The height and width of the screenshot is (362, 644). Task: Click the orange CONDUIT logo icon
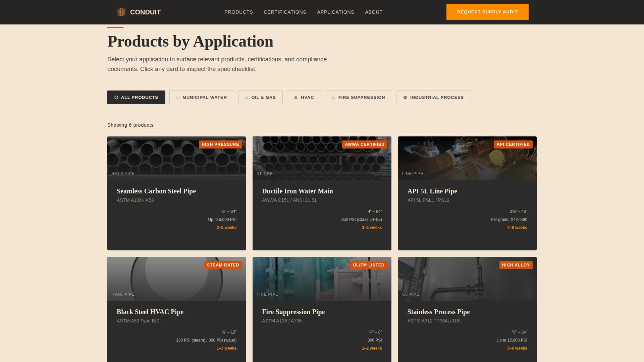point(121,12)
